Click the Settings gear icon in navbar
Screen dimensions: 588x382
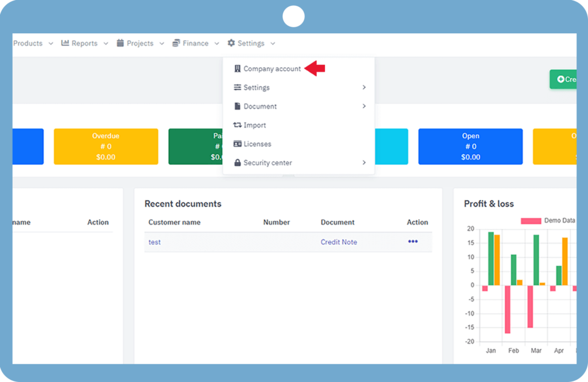tap(231, 43)
